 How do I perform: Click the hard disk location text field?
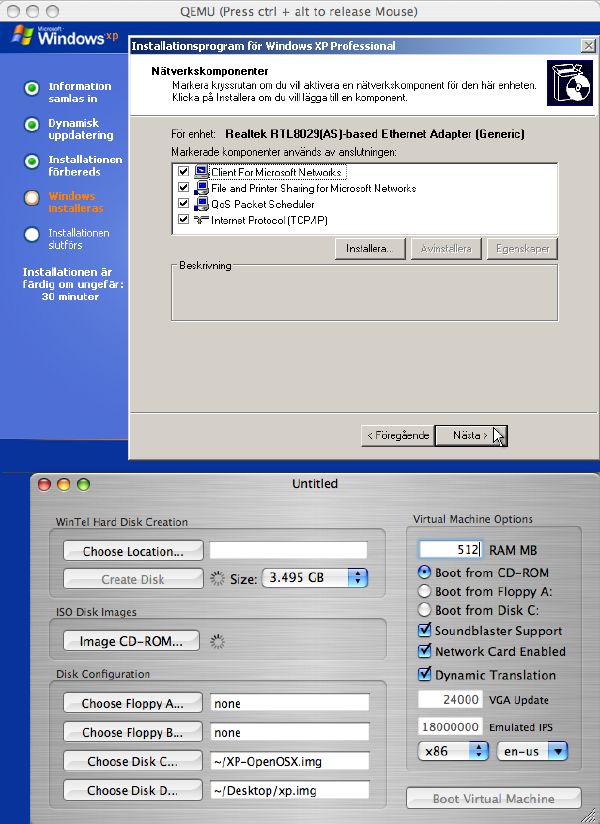[288, 550]
